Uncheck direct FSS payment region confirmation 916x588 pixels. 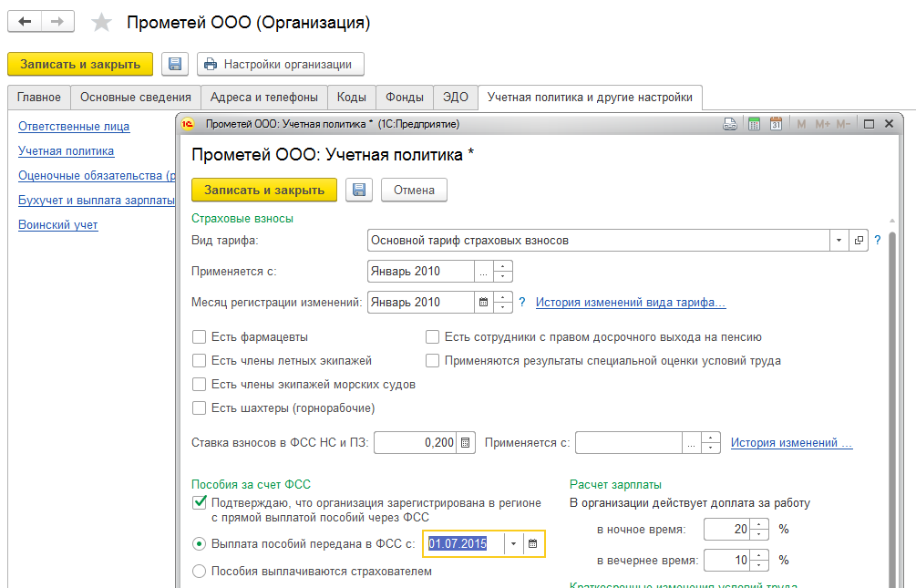200,502
